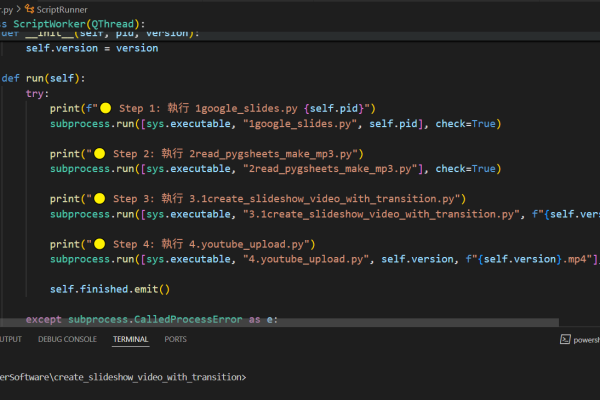The width and height of the screenshot is (600, 400).
Task: Switch to the OUTPUT panel tab
Action: 8,339
